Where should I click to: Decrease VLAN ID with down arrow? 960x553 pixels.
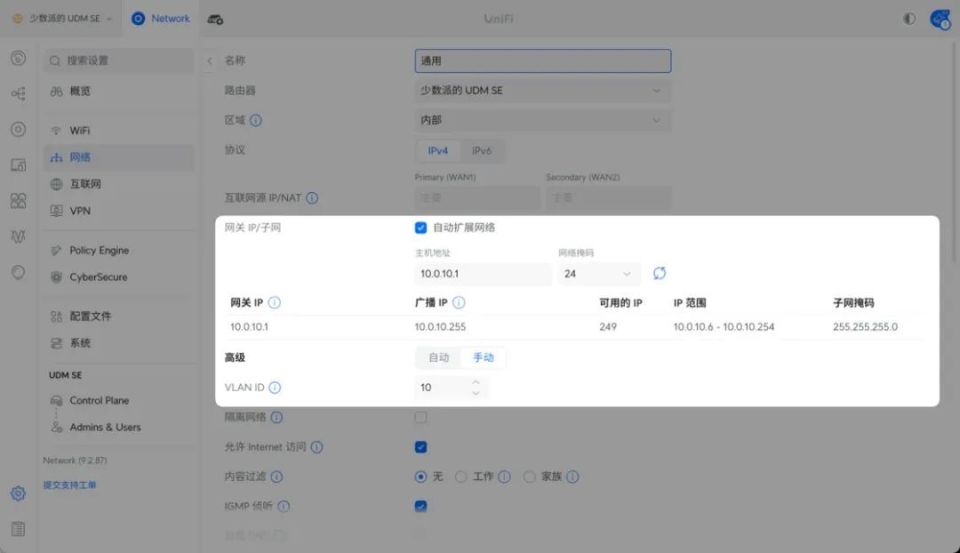(x=476, y=393)
